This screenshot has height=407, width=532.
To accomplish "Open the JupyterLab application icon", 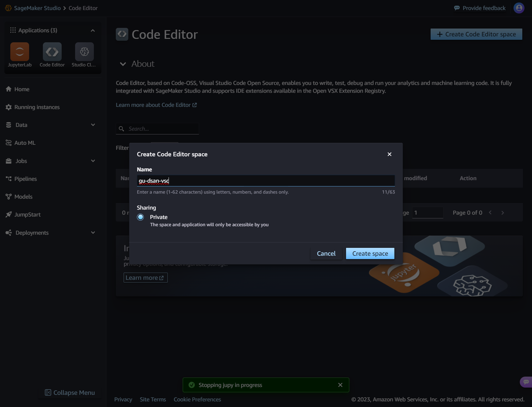I will 20,52.
